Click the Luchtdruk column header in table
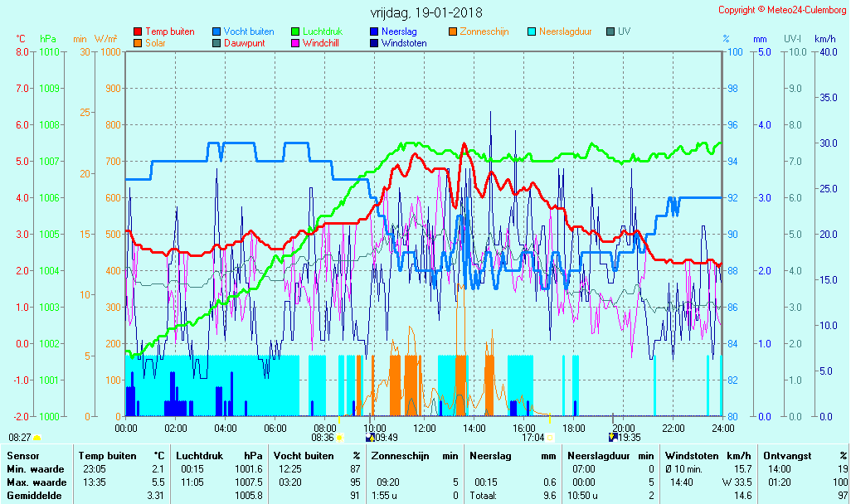 (197, 455)
